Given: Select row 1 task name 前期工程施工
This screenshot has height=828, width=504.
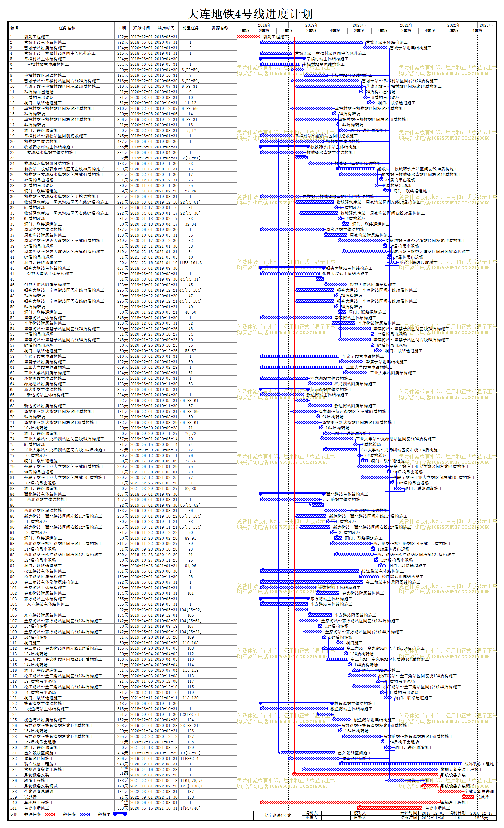Looking at the screenshot, I should tap(37, 37).
